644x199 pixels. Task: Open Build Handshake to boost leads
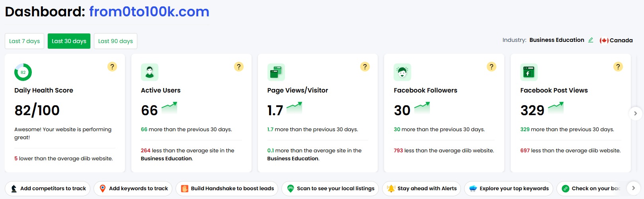[x=227, y=188]
